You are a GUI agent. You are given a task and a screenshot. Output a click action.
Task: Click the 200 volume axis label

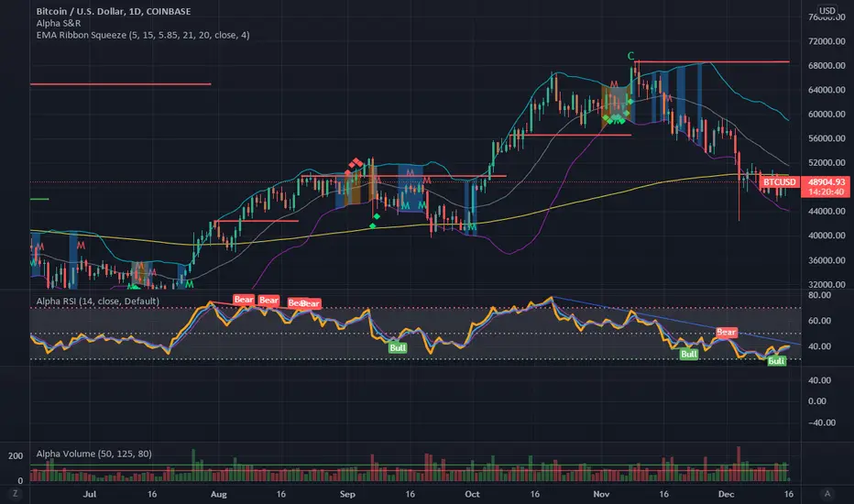[16, 456]
